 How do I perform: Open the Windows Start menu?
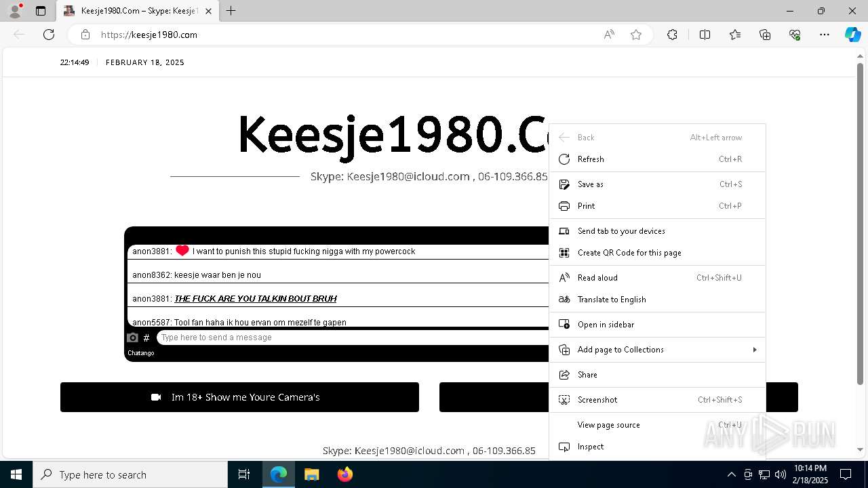pyautogui.click(x=16, y=474)
